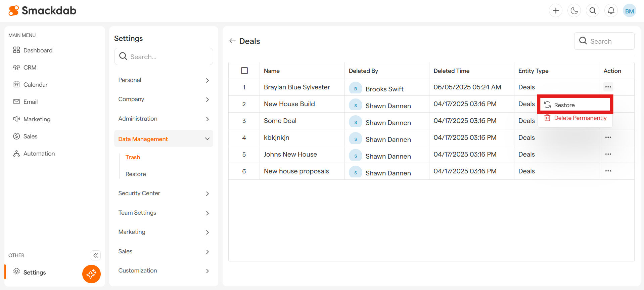The image size is (644, 290).
Task: Open Restore under Data Management
Action: point(136,174)
